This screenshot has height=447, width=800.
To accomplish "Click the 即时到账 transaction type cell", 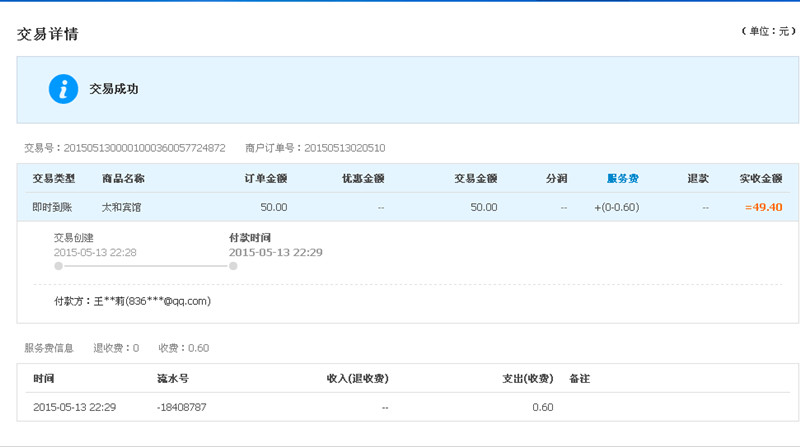I will (52, 207).
